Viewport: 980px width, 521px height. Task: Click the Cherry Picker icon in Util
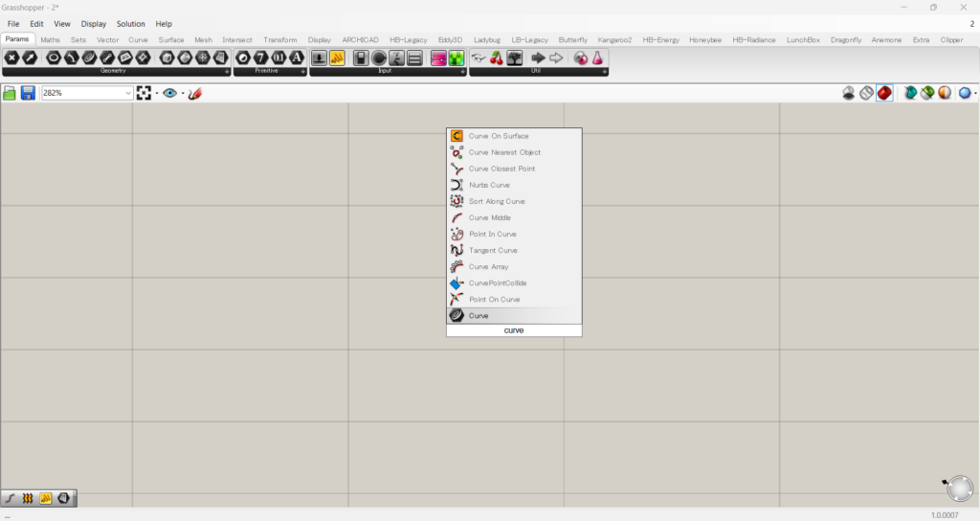(x=496, y=58)
